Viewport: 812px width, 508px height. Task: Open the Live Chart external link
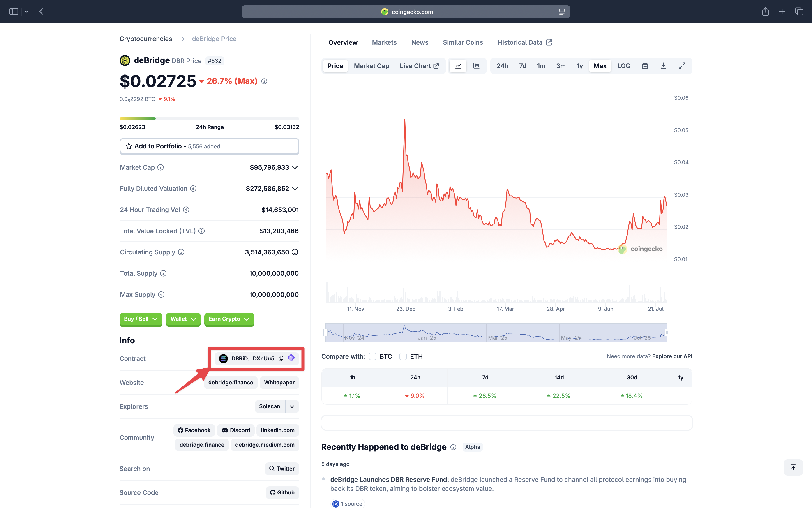[x=419, y=66]
